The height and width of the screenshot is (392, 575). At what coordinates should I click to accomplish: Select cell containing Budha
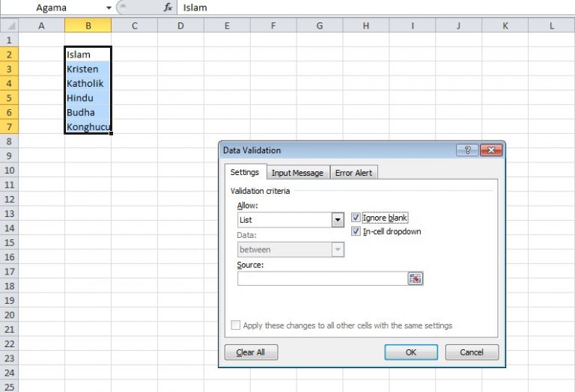tap(88, 112)
